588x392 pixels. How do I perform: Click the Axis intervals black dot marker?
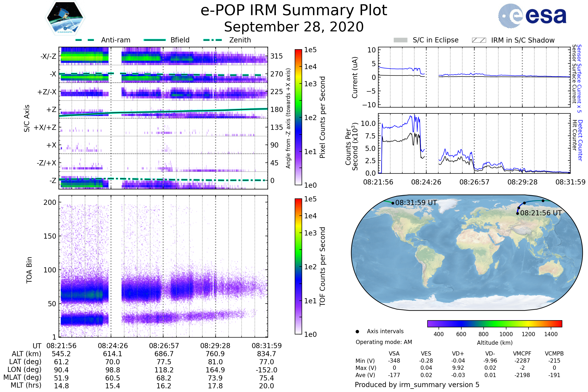pyautogui.click(x=357, y=332)
